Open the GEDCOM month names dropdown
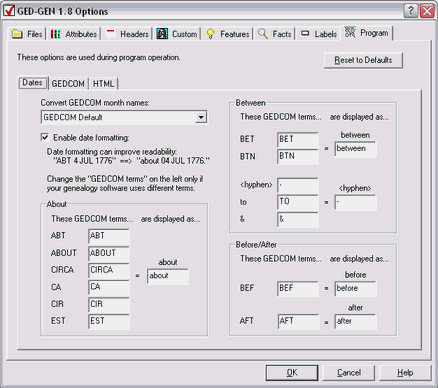Viewport: 438px width, 388px height. point(201,117)
